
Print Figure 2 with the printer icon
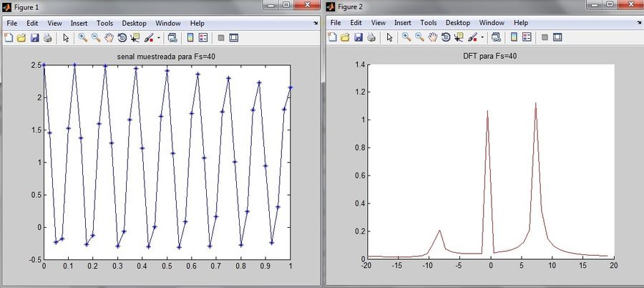(x=371, y=37)
